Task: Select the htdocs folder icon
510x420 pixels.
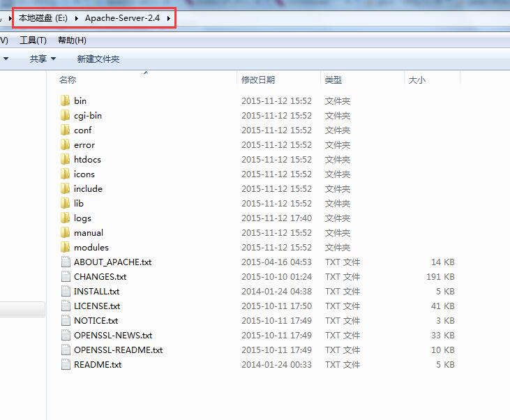Action: tap(65, 159)
